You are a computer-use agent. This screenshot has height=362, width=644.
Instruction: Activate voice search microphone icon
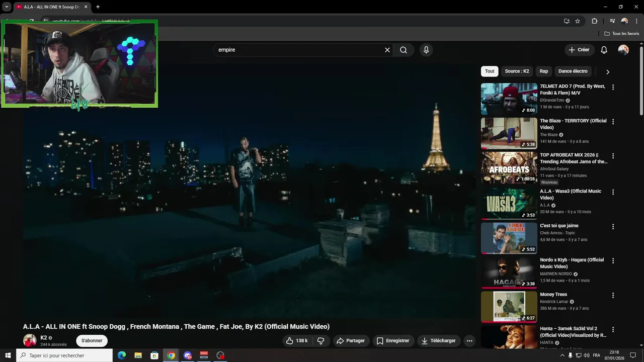(426, 50)
